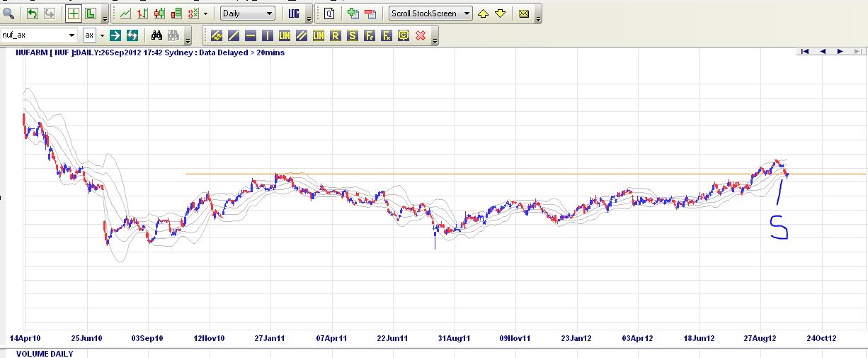868x358 pixels.
Task: Expand chart type toolbar overflow arrow
Action: tap(309, 18)
